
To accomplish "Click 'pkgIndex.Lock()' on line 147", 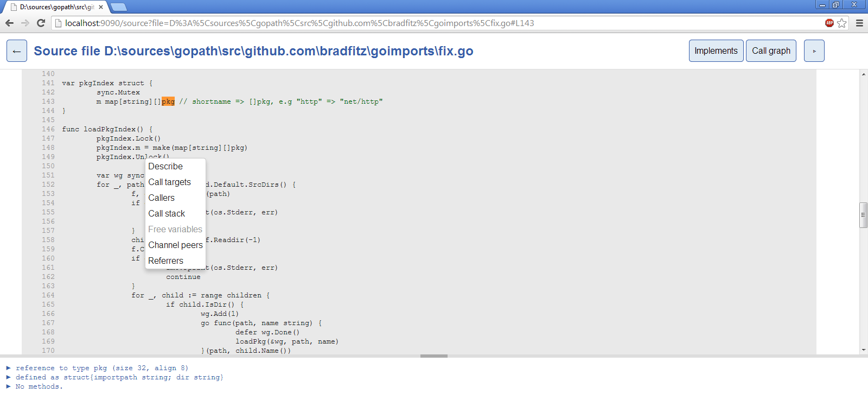I will (129, 138).
